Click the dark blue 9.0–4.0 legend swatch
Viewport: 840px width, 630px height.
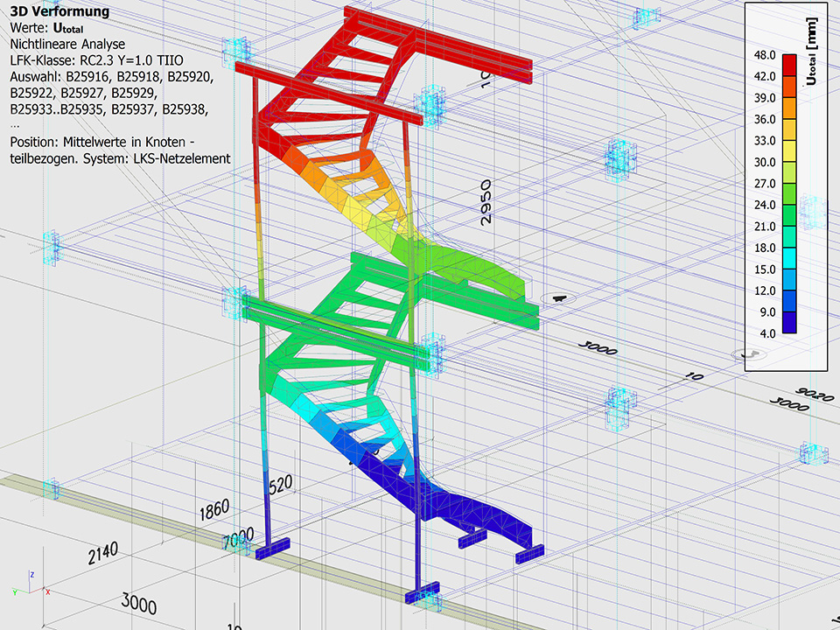coord(788,323)
